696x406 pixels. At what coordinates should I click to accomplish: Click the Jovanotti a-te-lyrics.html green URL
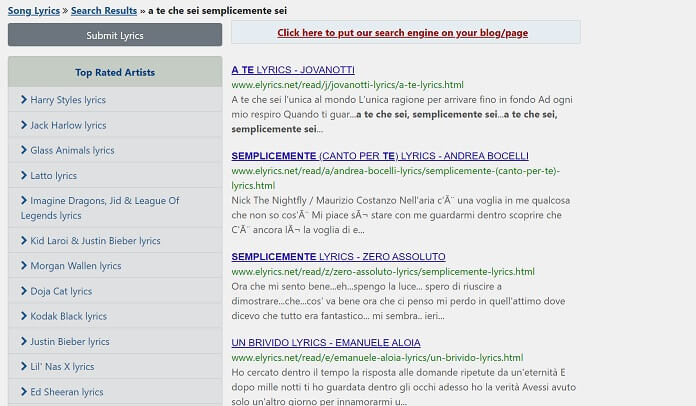(347, 85)
